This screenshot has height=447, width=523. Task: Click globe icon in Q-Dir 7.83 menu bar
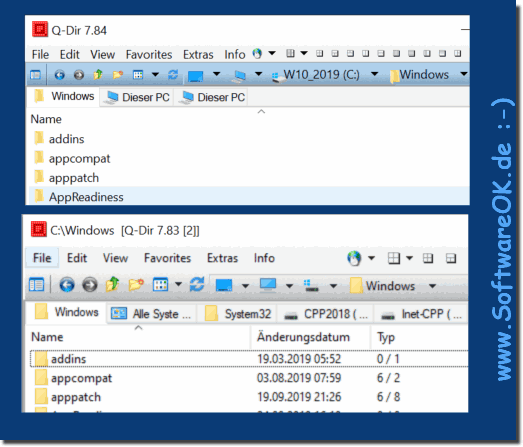[354, 258]
